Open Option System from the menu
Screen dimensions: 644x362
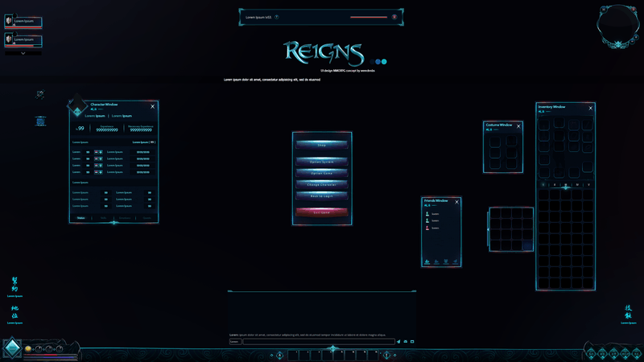tap(321, 162)
